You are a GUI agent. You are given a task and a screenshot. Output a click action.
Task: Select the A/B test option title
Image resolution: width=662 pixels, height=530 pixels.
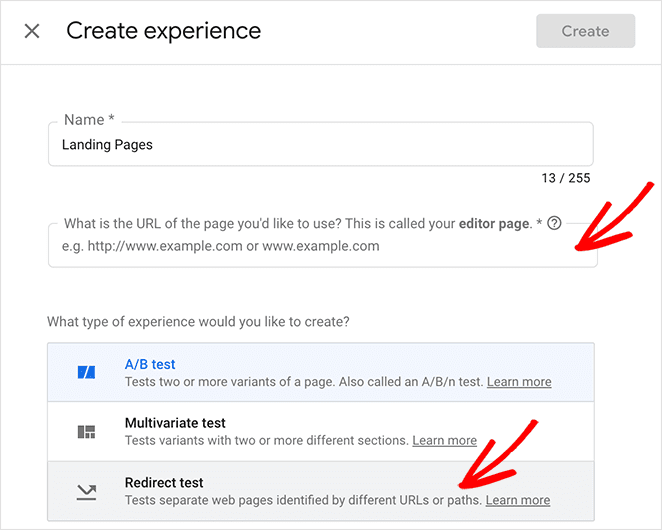click(150, 364)
